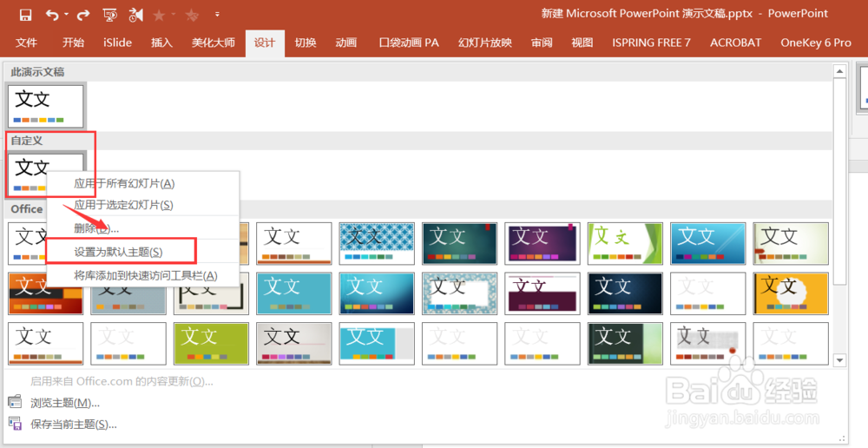868x448 pixels.
Task: Click the browse themes folder icon
Action: (15, 402)
